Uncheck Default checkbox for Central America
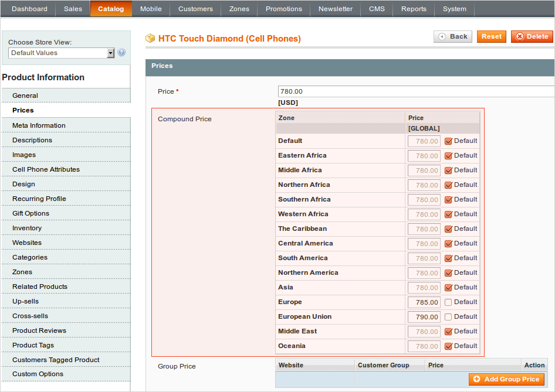This screenshot has height=392, width=555. coord(448,244)
